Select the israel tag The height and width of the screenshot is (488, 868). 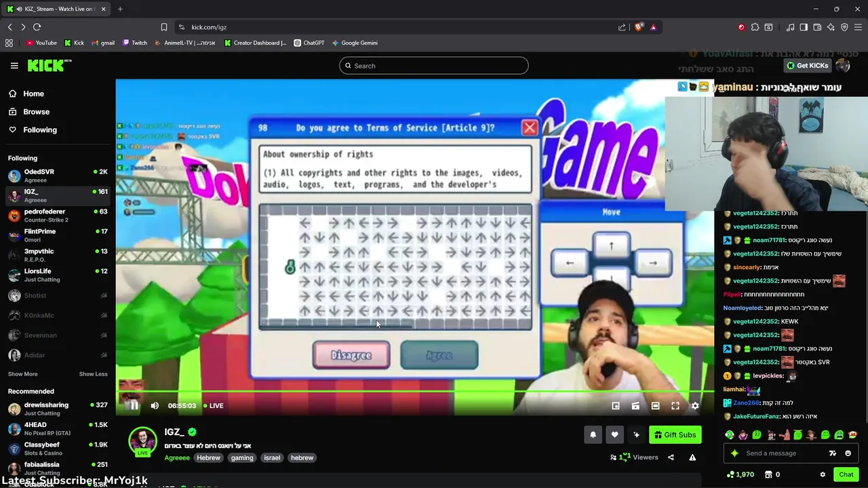pos(272,457)
